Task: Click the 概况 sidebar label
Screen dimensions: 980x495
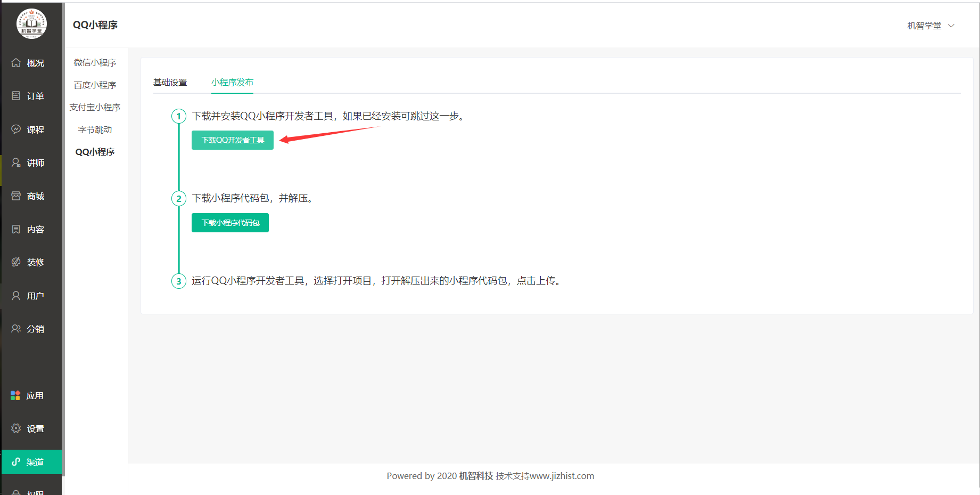Action: coord(36,63)
